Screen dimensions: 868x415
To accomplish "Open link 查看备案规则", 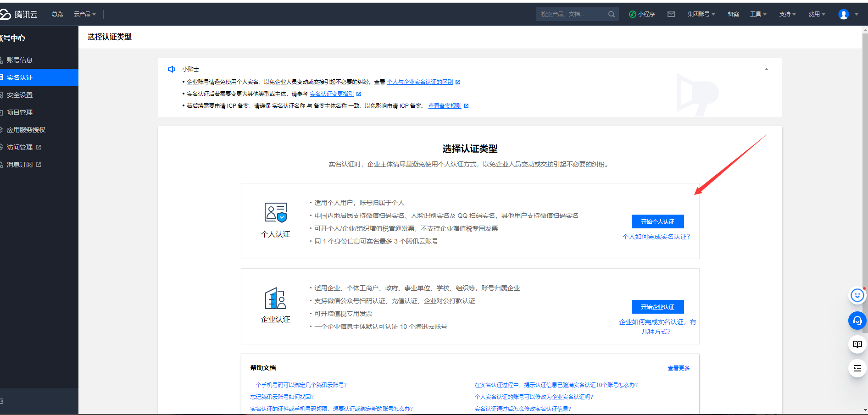I will [445, 106].
